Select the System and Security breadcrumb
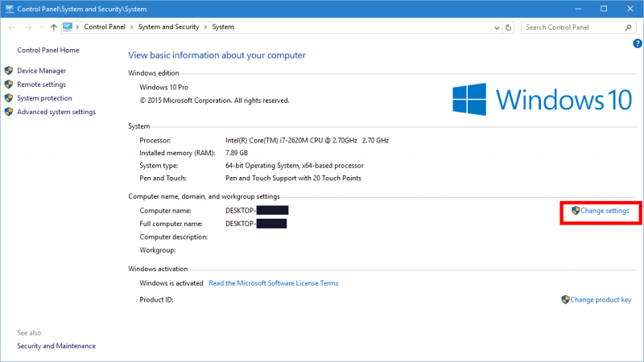Screen dimensions: 644x362 169,27
